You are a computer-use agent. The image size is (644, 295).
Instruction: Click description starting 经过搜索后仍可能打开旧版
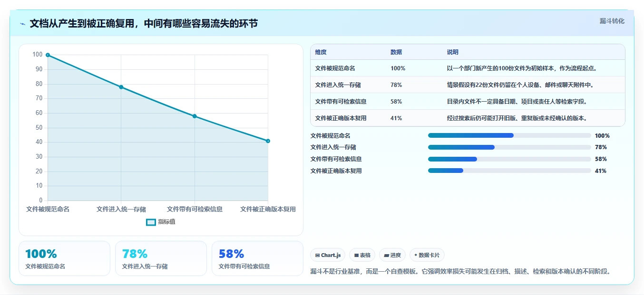[518, 118]
